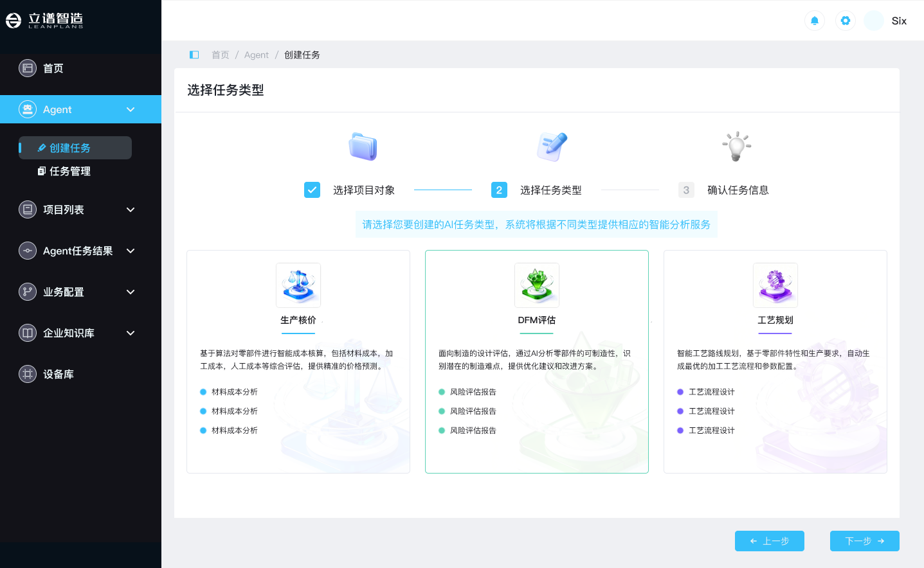Open 任务管理 in the sidebar
Image resolution: width=924 pixels, height=568 pixels.
(69, 172)
